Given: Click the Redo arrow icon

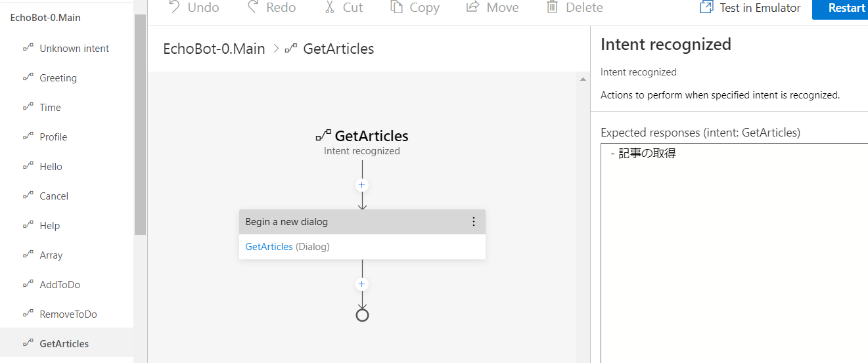Looking at the screenshot, I should [x=253, y=7].
